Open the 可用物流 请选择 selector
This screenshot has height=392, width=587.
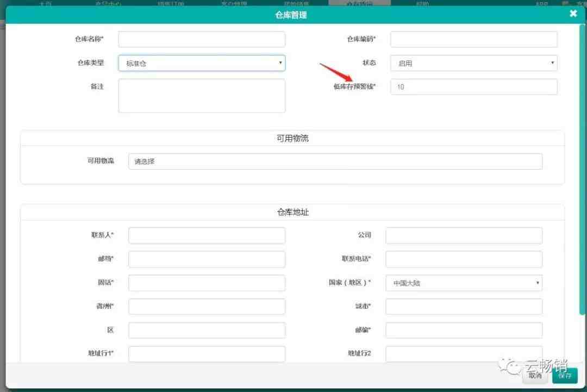pyautogui.click(x=335, y=161)
